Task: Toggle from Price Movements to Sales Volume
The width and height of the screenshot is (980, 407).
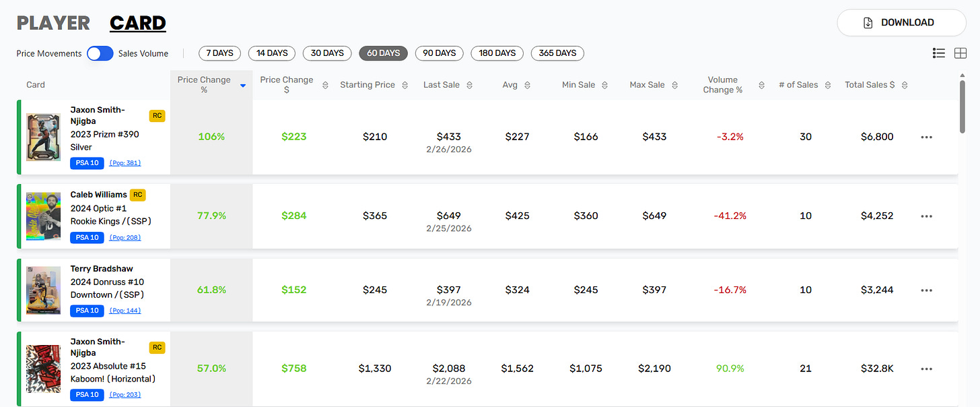Action: pos(100,53)
